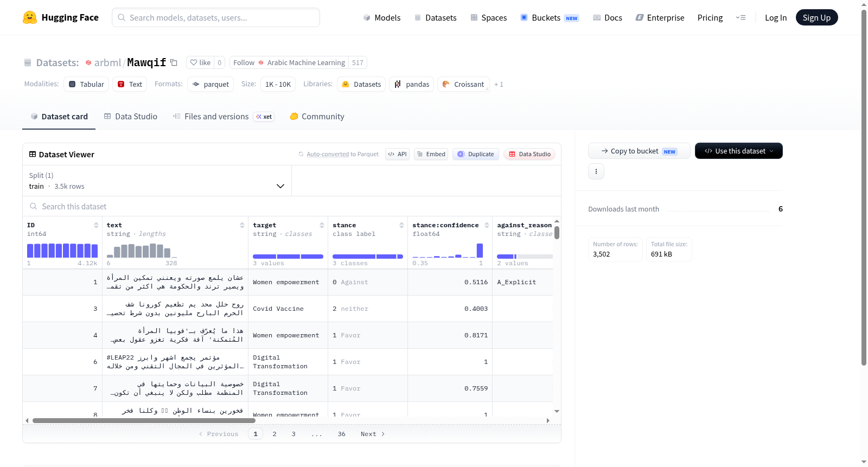Go to Next page of rows
Screen dimensions: 868x467
tap(373, 434)
